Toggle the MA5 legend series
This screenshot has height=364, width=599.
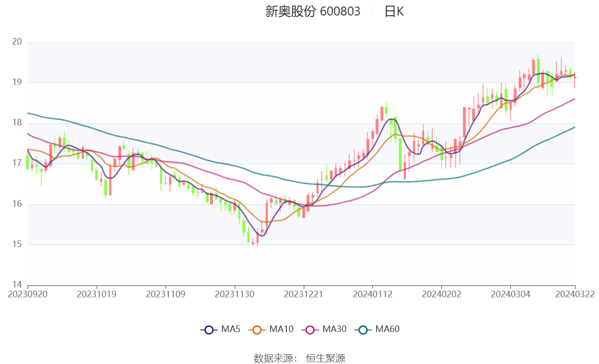pos(220,329)
